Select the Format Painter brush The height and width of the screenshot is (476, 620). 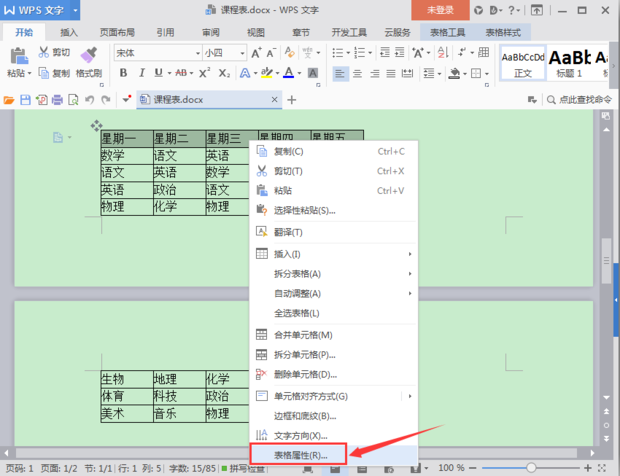89,55
